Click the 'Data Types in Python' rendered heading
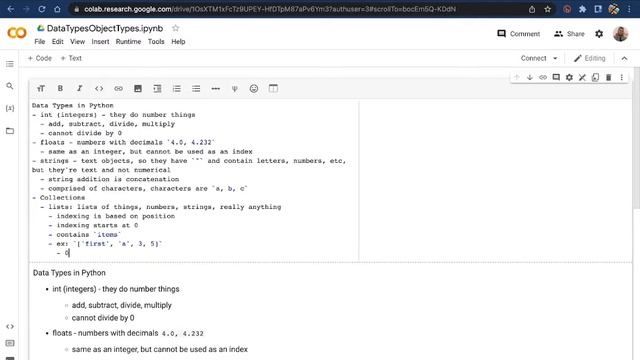Screen dimensions: 640x360 (x=69, y=273)
